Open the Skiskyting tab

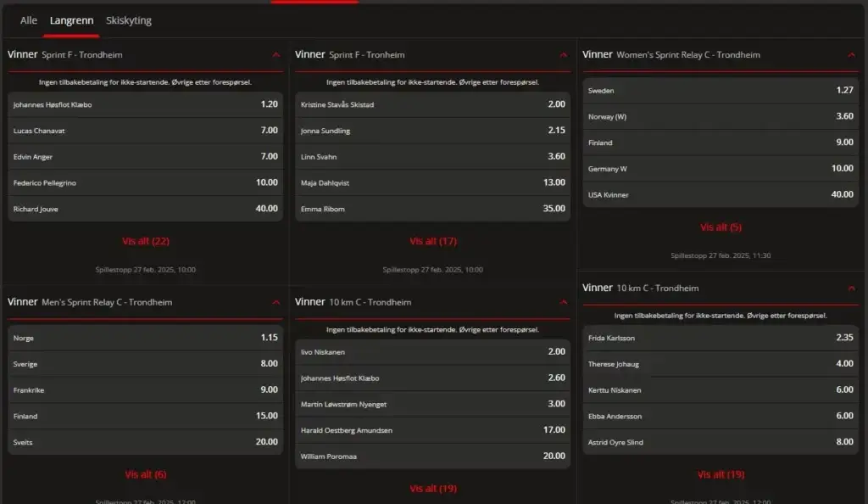(x=129, y=20)
